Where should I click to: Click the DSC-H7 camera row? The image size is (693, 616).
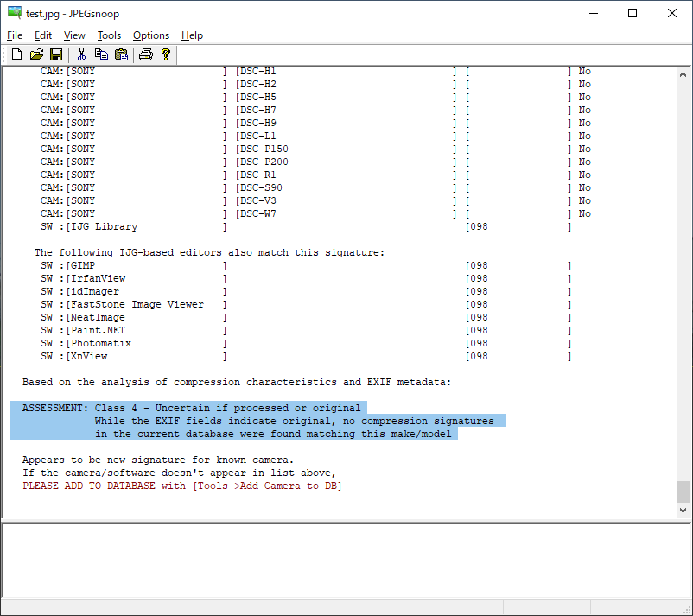tap(315, 110)
